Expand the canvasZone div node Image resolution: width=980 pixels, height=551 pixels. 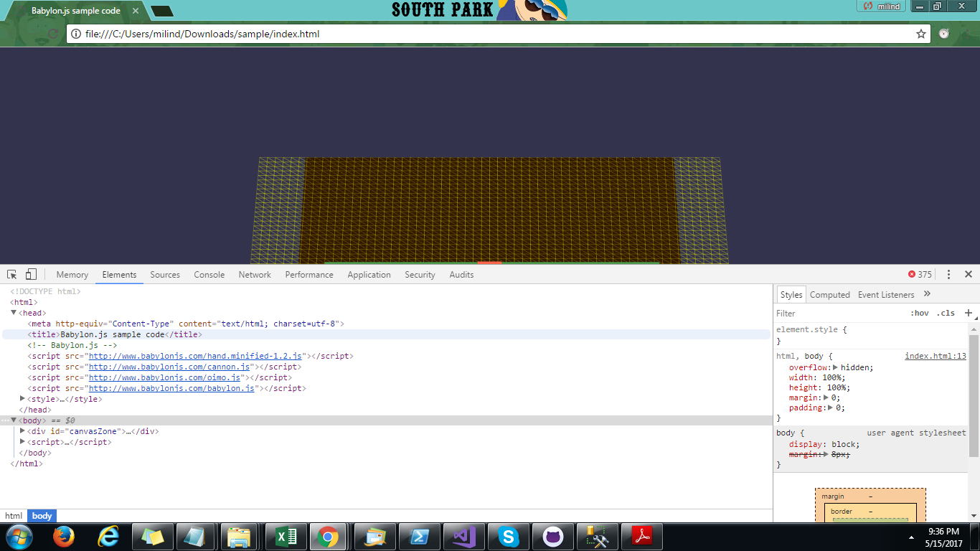click(x=22, y=431)
